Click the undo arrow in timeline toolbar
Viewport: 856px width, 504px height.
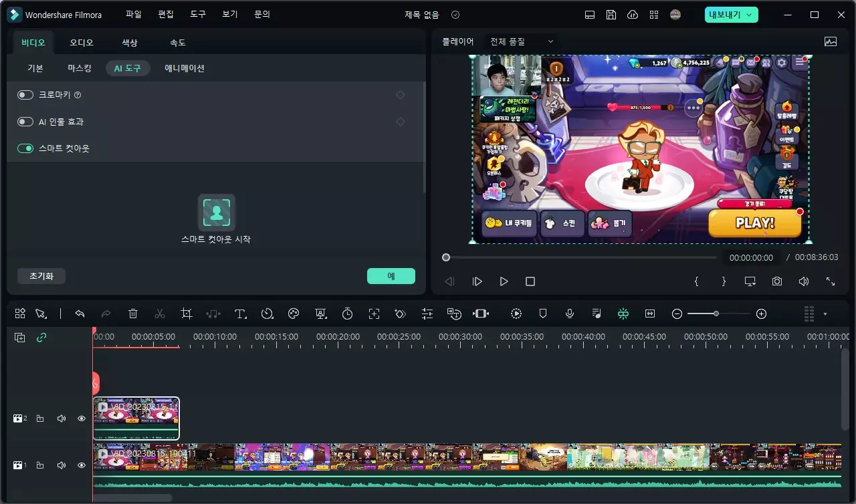(80, 313)
